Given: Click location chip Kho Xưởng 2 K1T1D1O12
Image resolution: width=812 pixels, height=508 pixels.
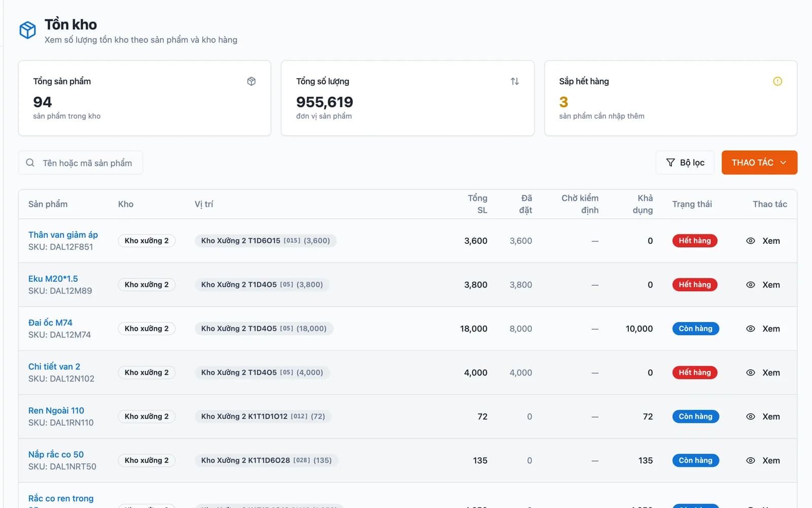Looking at the screenshot, I should click(x=263, y=417).
